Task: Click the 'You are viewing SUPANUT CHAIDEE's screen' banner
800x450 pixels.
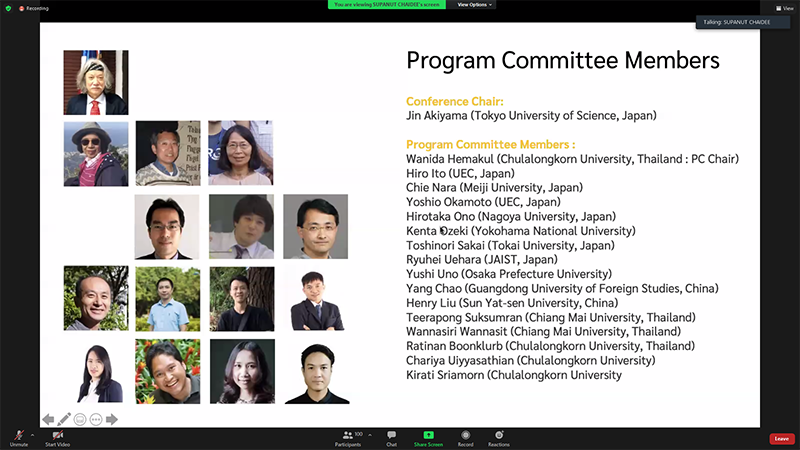Action: click(x=387, y=5)
